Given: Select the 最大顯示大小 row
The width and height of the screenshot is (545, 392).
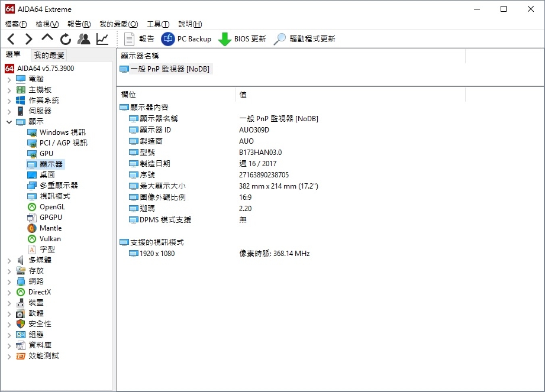Looking at the screenshot, I should (224, 186).
